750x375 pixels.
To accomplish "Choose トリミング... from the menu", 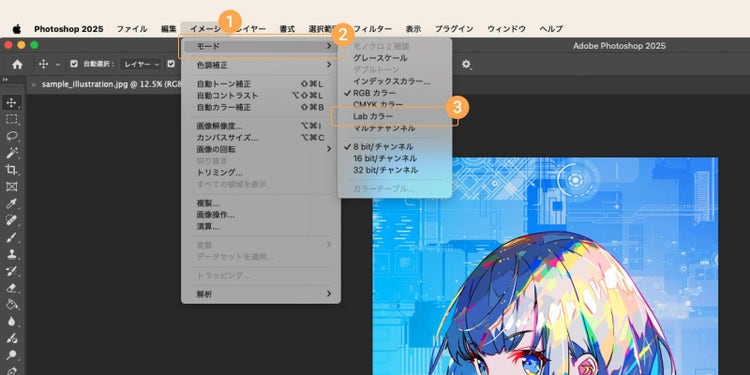I will 261,173.
